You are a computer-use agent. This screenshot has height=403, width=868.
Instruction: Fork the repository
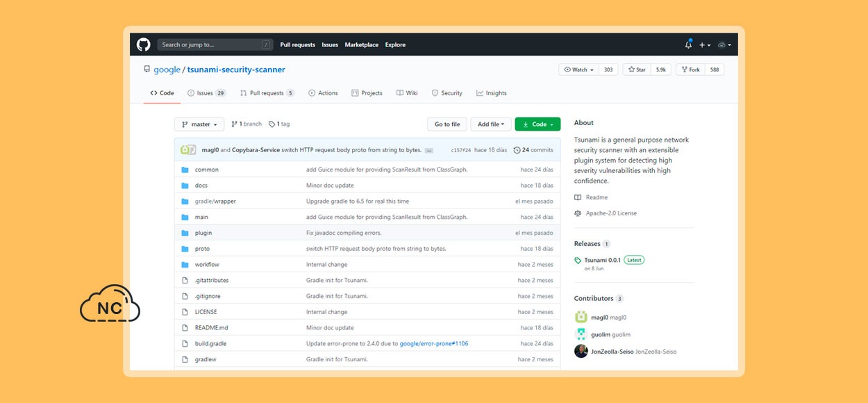pyautogui.click(x=690, y=69)
